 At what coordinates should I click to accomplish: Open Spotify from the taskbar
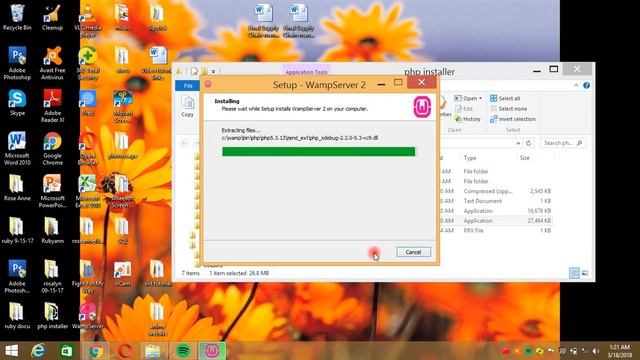(183, 351)
